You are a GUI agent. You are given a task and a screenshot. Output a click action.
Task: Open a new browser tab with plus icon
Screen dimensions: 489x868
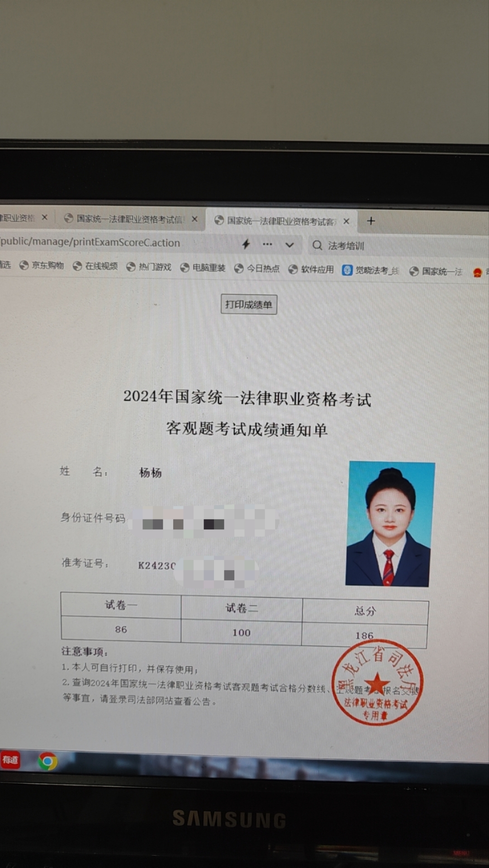pos(371,221)
